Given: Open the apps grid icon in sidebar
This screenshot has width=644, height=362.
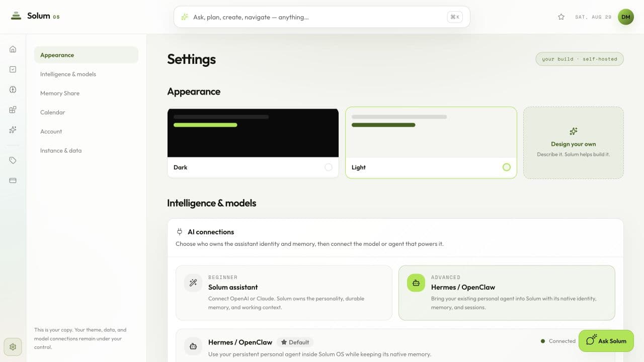Looking at the screenshot, I should pyautogui.click(x=13, y=110).
